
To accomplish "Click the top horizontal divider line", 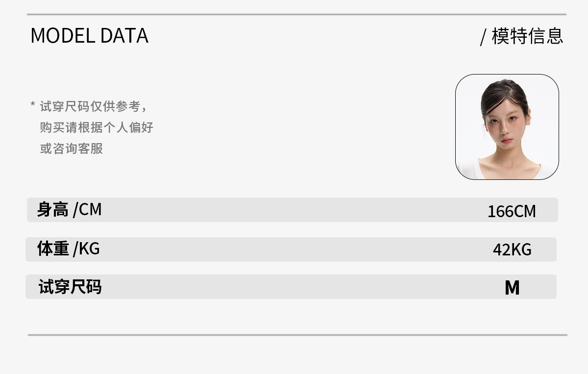I will pyautogui.click(x=296, y=15).
